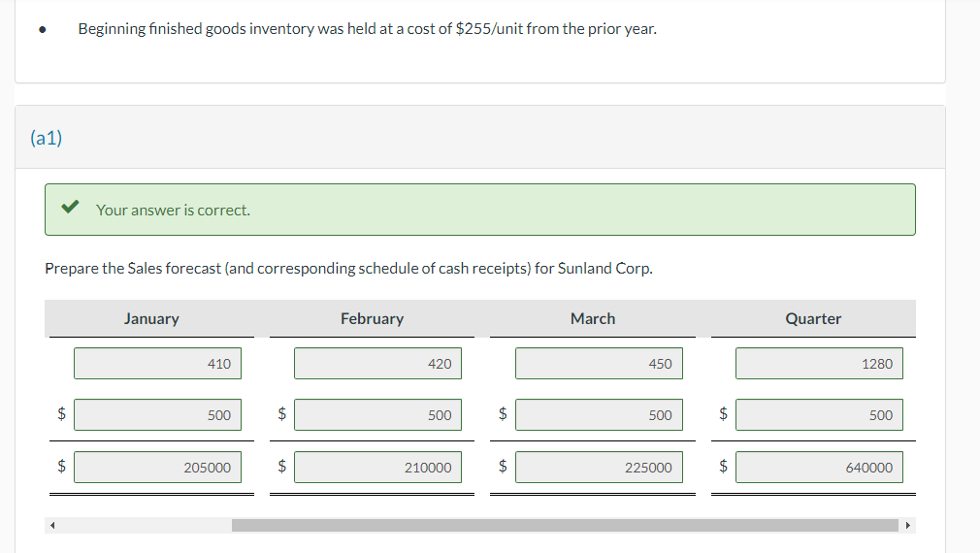Click the left scroll arrow under the table
Image resolution: width=980 pixels, height=553 pixels.
click(54, 526)
